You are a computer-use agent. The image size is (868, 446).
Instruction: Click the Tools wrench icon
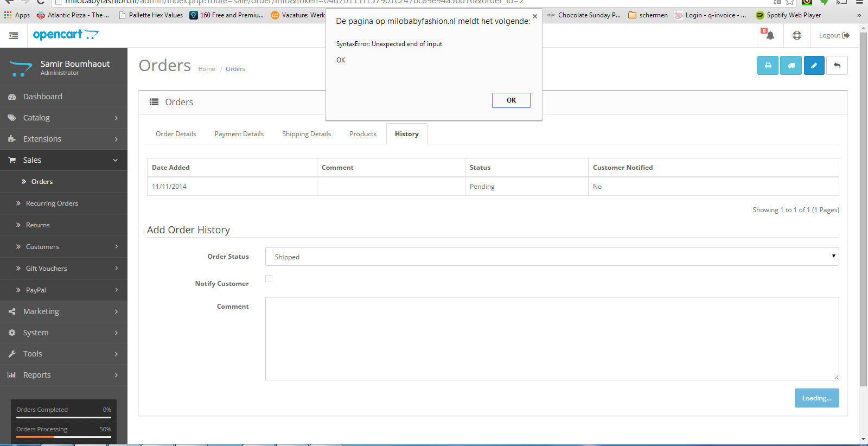[x=12, y=354]
